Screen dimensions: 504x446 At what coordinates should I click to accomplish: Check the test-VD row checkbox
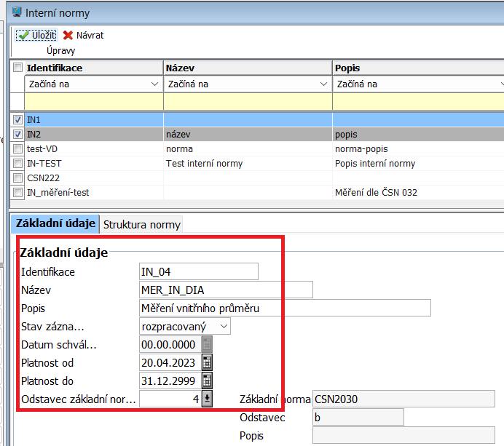point(17,148)
